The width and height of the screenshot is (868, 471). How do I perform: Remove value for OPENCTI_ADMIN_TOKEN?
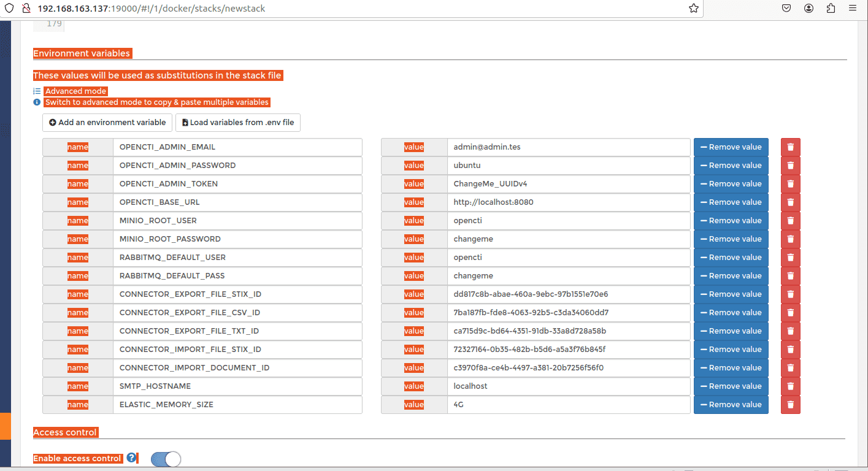point(731,184)
